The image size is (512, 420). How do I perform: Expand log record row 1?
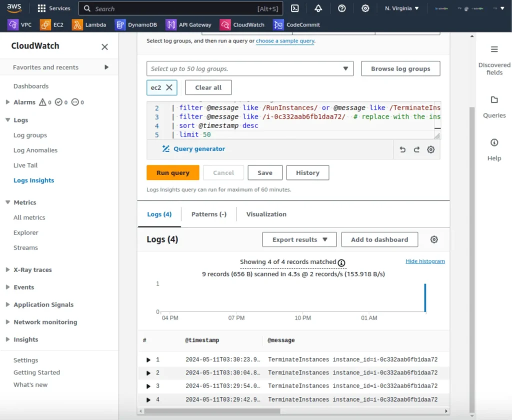click(148, 359)
